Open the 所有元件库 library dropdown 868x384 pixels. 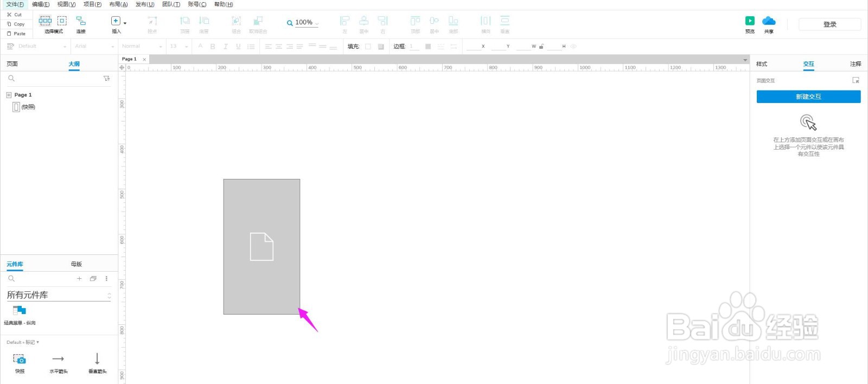point(59,295)
